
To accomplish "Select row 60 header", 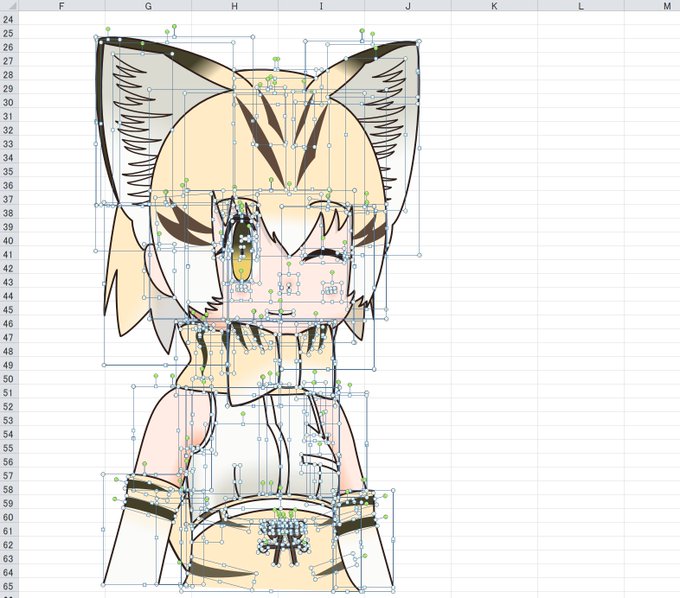I will click(x=9, y=518).
